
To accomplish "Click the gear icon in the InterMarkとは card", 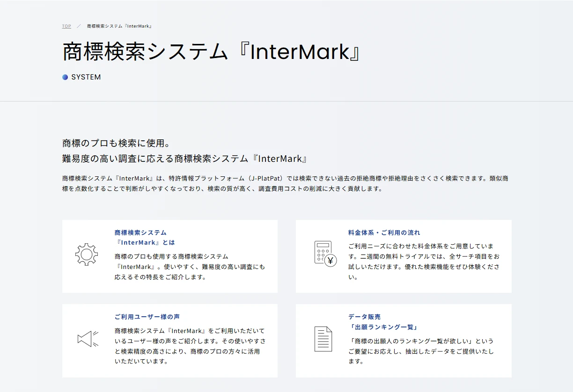I will [x=87, y=254].
